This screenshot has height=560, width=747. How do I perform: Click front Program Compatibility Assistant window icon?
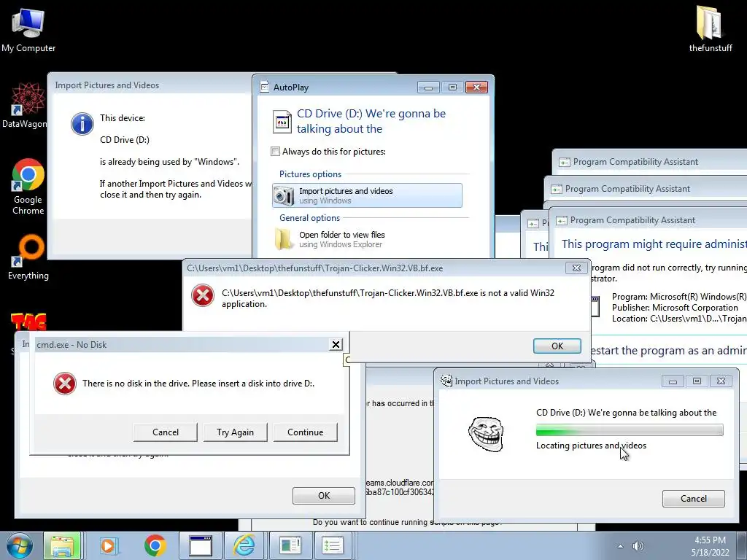tap(562, 220)
